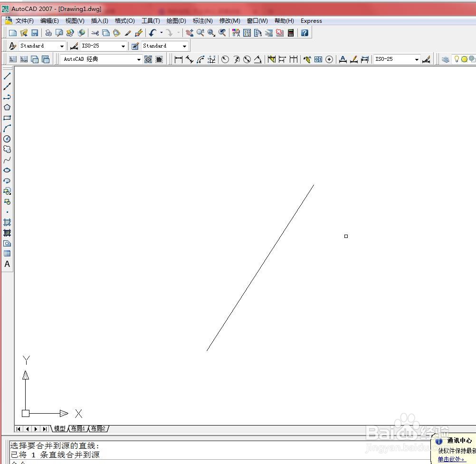Select the Polygon tool
This screenshot has width=476, height=464.
point(7,107)
